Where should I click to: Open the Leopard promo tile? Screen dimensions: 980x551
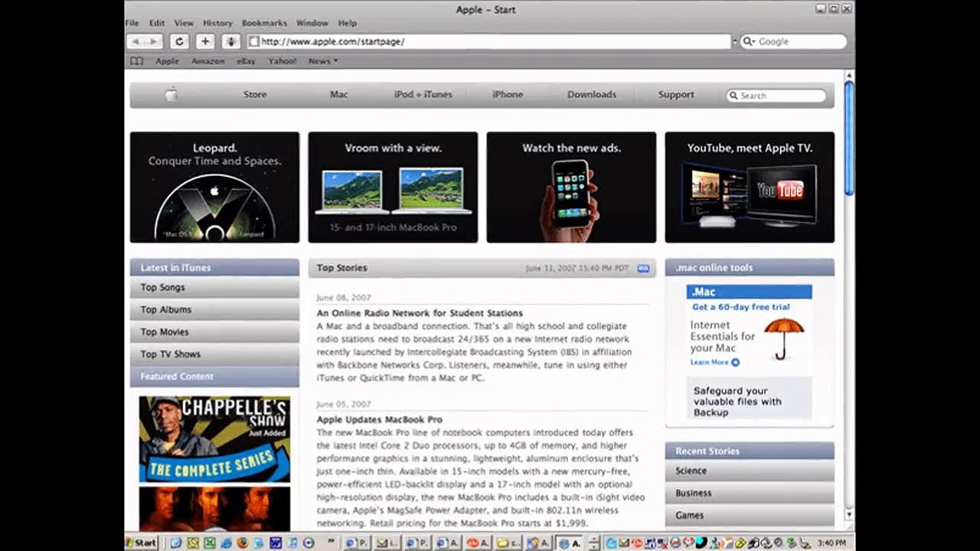[214, 187]
